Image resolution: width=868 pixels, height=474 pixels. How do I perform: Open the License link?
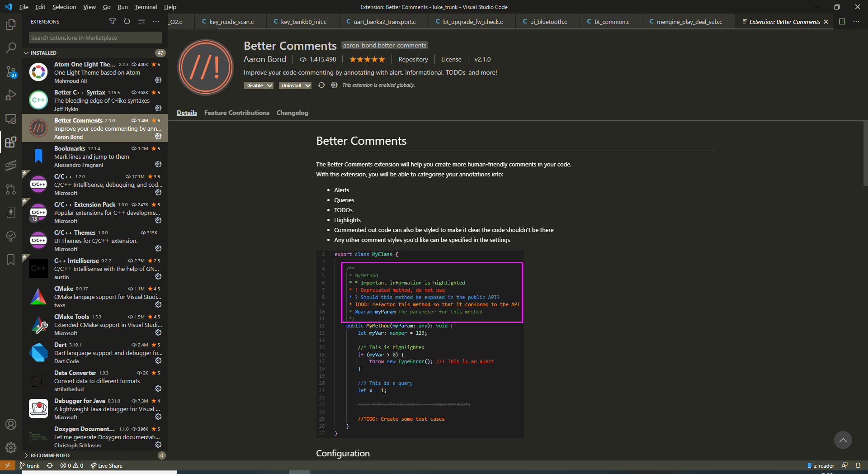coord(451,59)
